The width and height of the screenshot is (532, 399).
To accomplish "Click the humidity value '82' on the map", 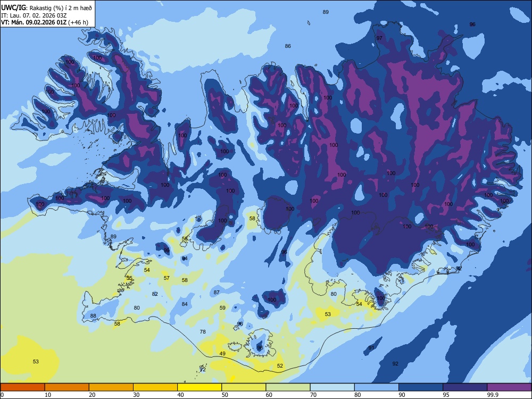I will [155, 294].
